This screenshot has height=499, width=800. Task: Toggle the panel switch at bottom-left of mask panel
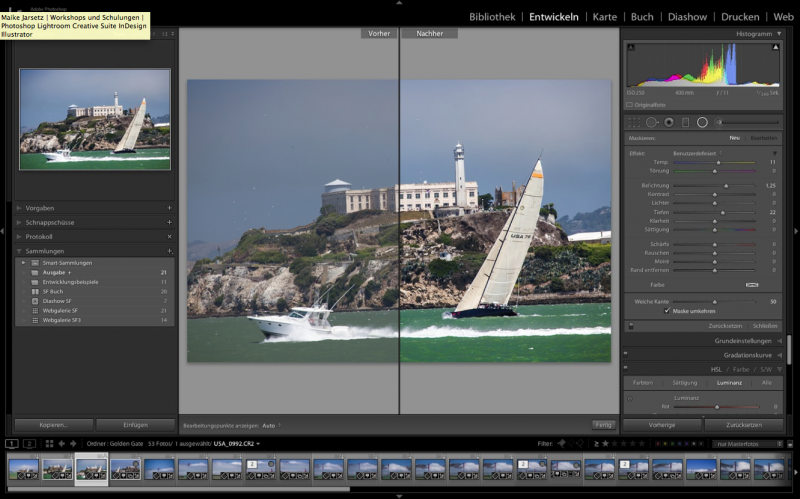pos(631,326)
